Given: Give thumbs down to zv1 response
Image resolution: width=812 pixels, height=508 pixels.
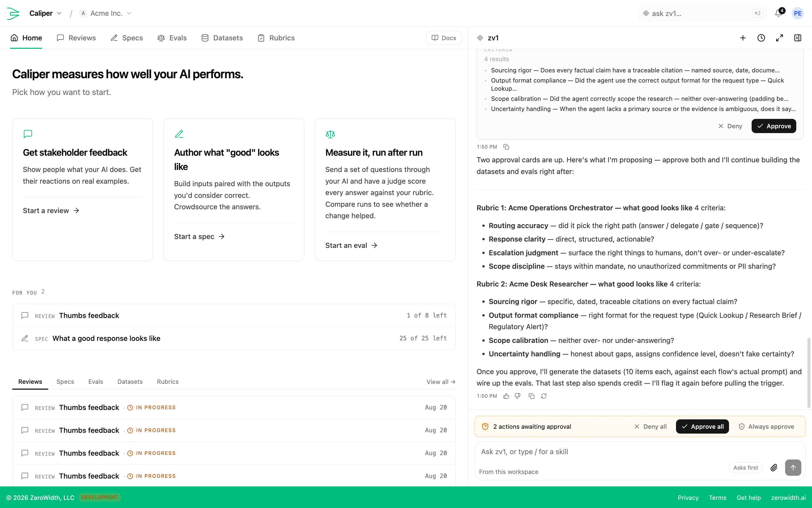Looking at the screenshot, I should (x=518, y=396).
